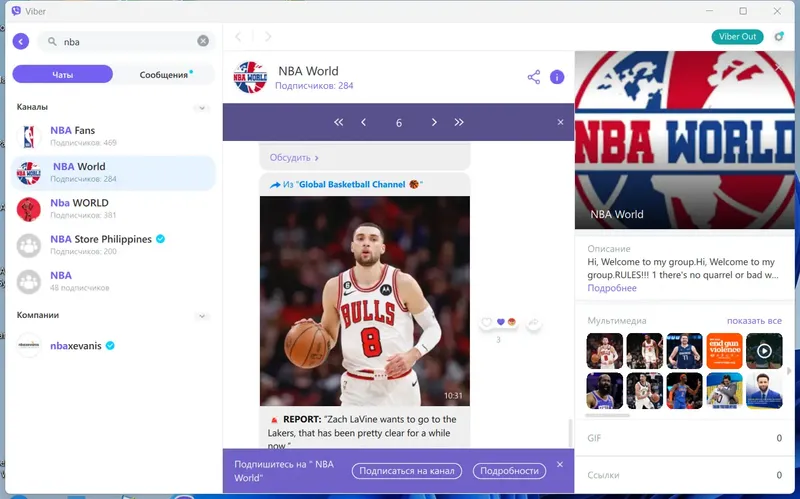Forward the Zach LaVine post
Viewport: 800px width, 499px height.
[534, 322]
